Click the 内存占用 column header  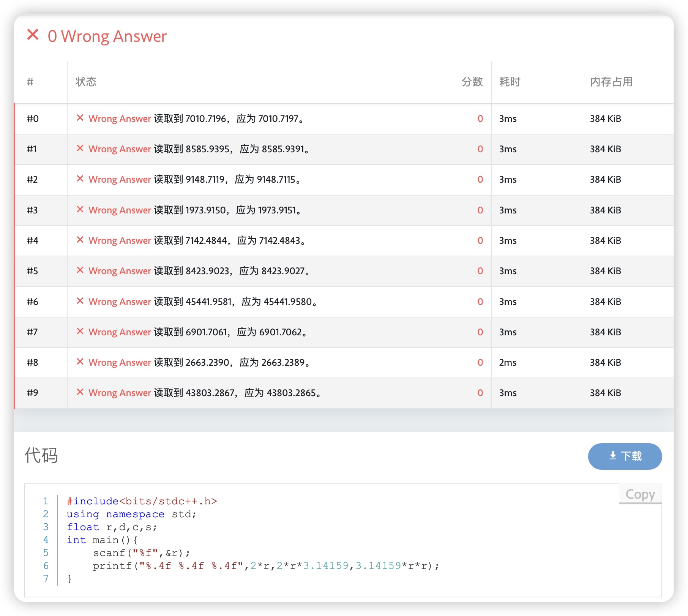tap(611, 82)
